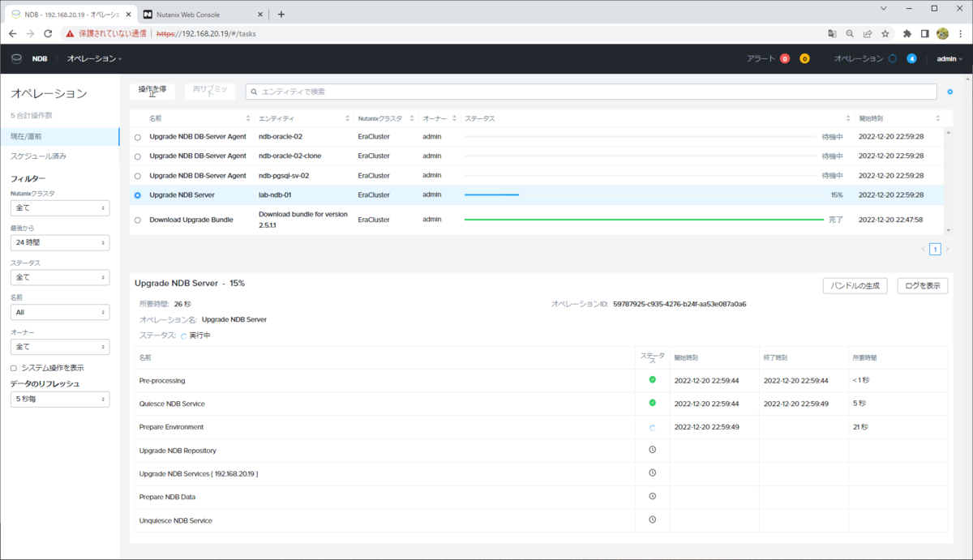Select the ndb-oracle-02 operation radio button
This screenshot has height=560, width=973.
pyautogui.click(x=138, y=137)
